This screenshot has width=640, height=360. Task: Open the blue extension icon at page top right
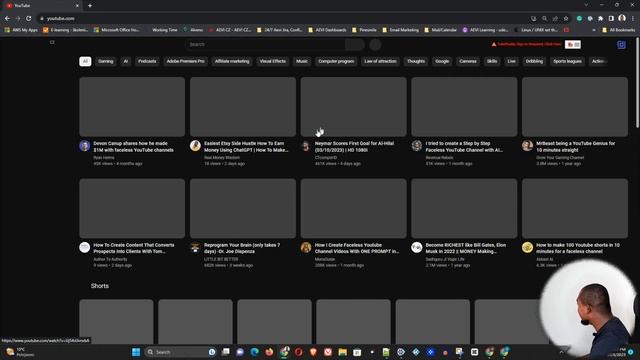click(621, 45)
